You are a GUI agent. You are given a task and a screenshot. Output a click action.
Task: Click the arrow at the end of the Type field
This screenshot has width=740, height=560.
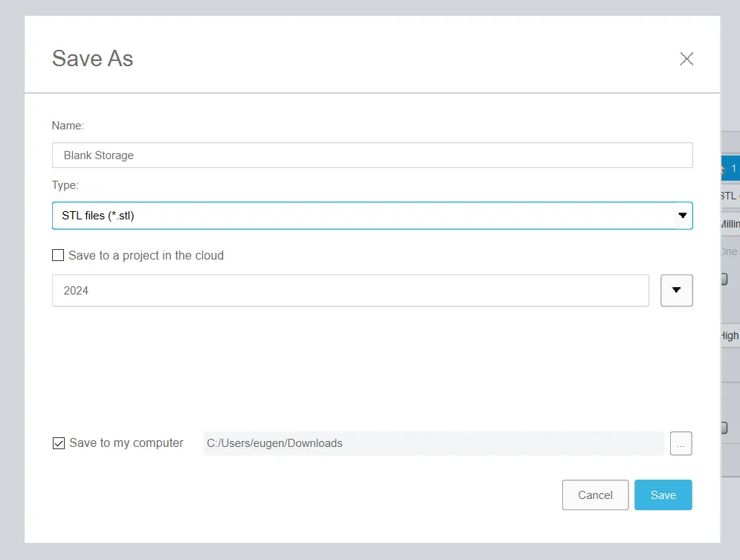pyautogui.click(x=682, y=216)
